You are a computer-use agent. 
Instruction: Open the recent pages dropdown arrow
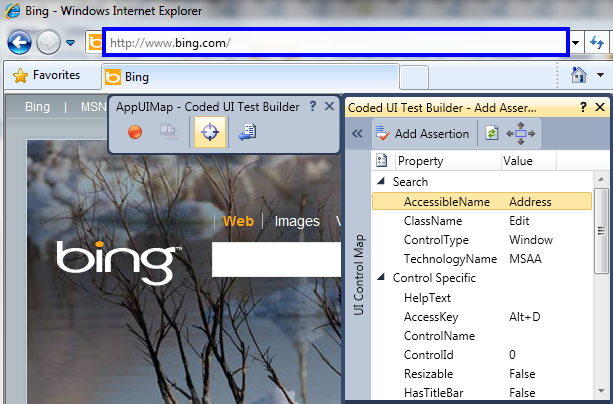70,42
